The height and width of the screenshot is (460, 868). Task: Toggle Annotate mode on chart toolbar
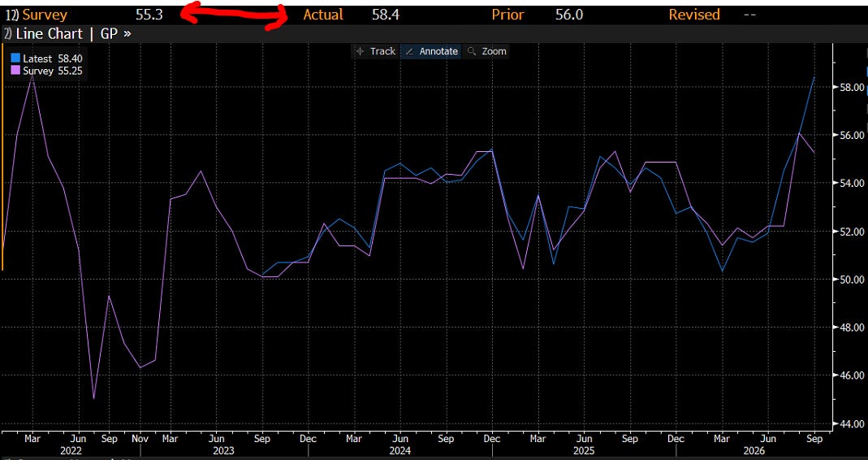tap(430, 51)
